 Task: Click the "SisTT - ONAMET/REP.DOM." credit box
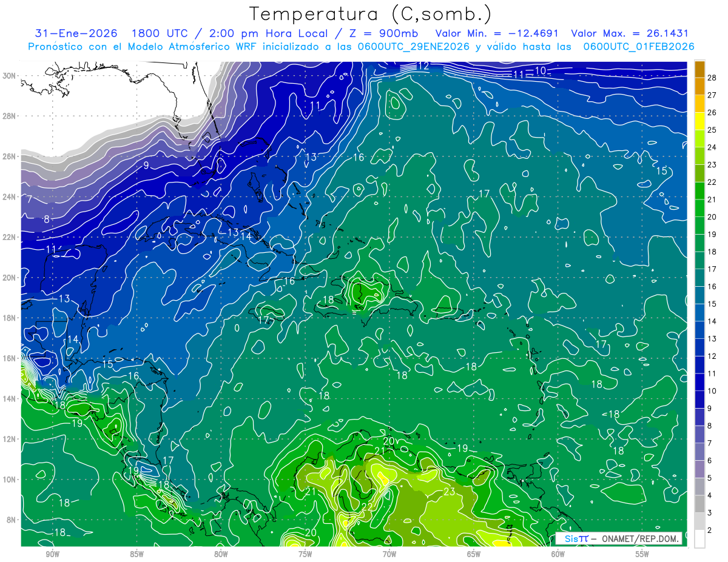pos(619,538)
